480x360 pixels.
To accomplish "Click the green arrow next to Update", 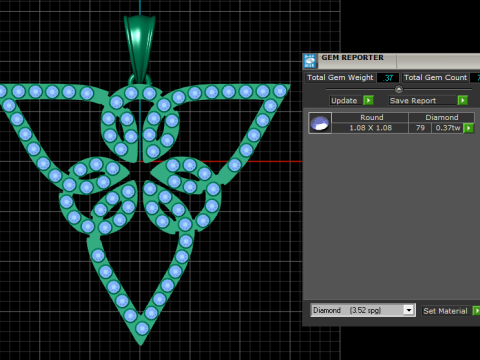I will click(x=368, y=100).
